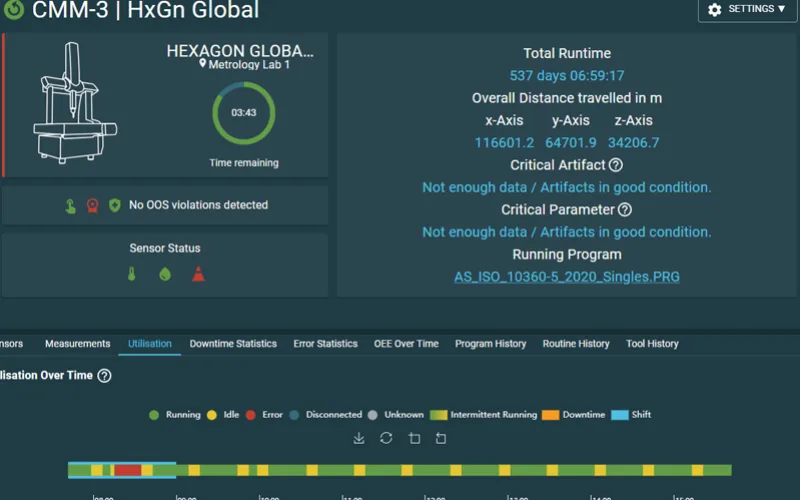The image size is (800, 500).
Task: Switch to Routine History tab
Action: [576, 344]
